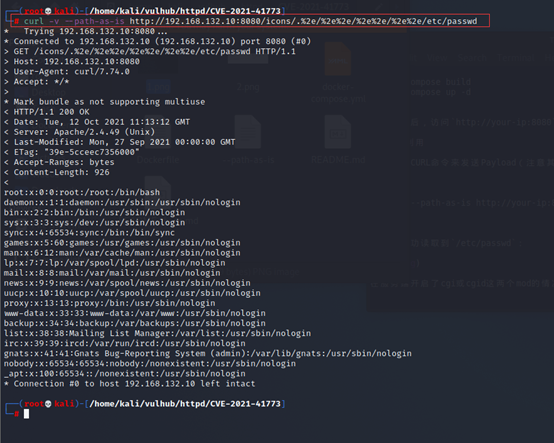The width and height of the screenshot is (554, 443).
Task: Click the bin:x:2:2 passwd entry
Action: [x=94, y=213]
